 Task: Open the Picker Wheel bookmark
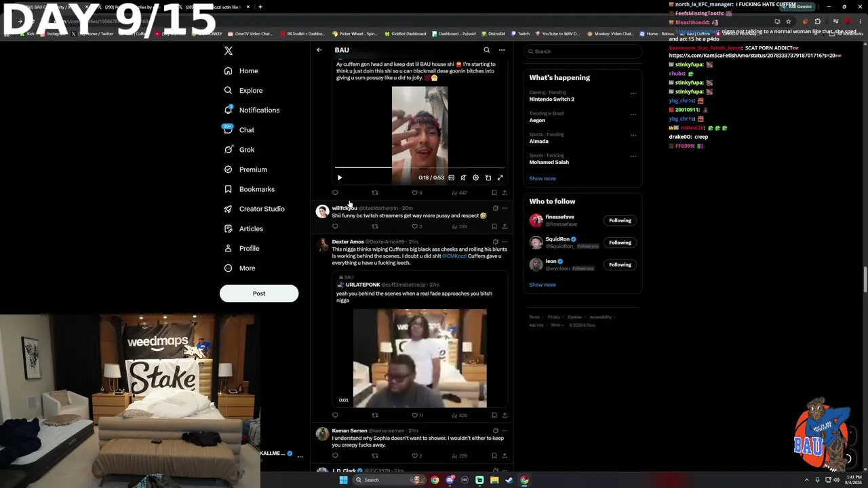click(x=355, y=34)
